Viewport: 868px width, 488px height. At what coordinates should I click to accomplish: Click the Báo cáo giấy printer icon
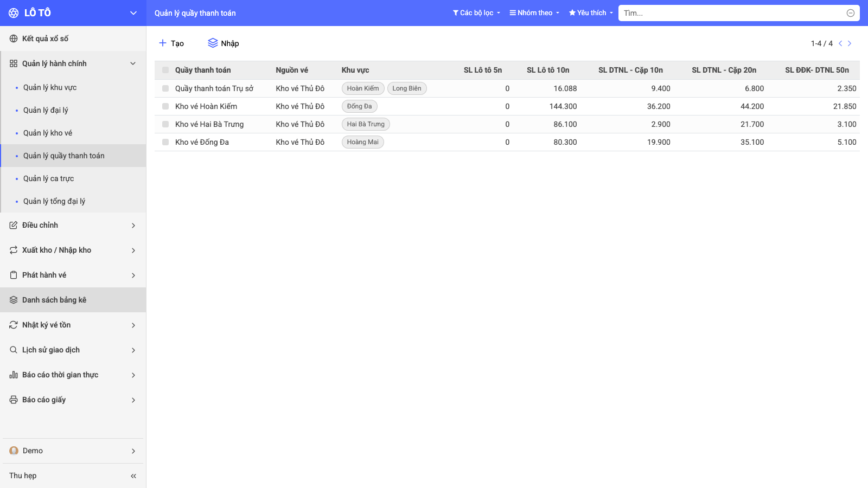14,400
